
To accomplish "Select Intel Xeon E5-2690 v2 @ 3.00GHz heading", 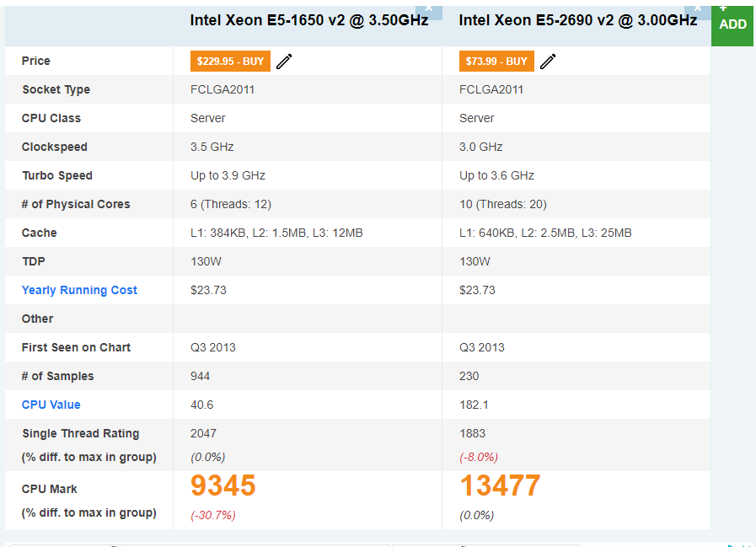I will (x=577, y=20).
